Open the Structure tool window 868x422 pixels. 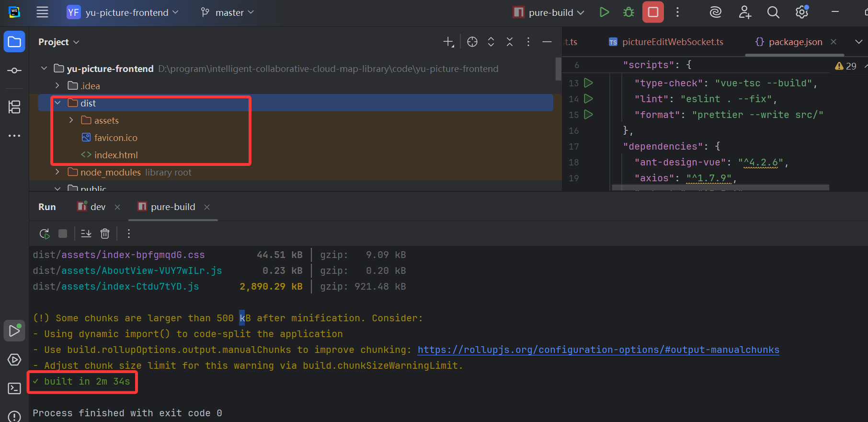coord(14,107)
